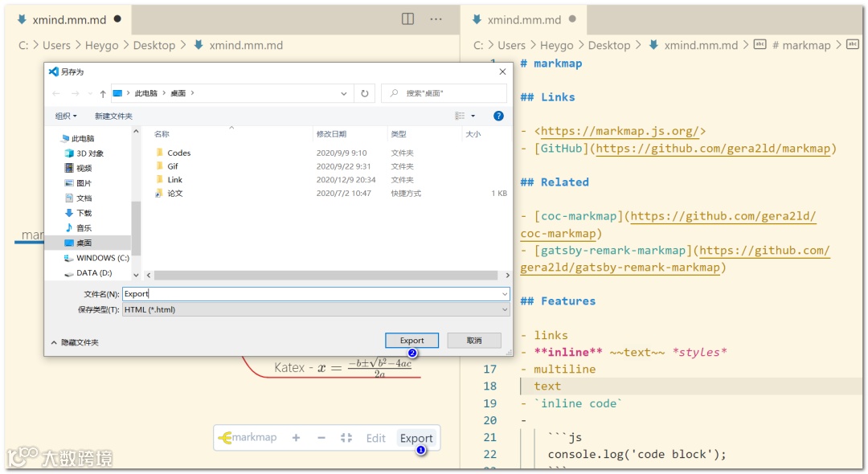Screen dimensions: 868x474
Task: Open view options dropdown arrow
Action: point(473,116)
